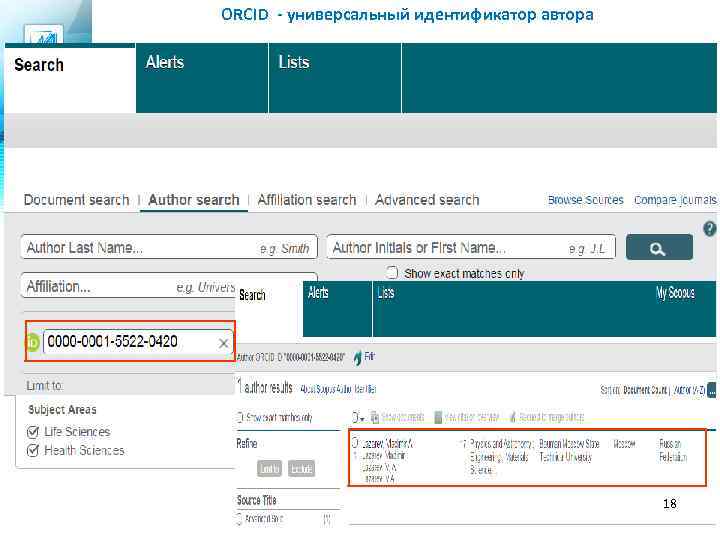Check the American Sci source title filter
Viewport: 720px width, 540px height.
239,519
